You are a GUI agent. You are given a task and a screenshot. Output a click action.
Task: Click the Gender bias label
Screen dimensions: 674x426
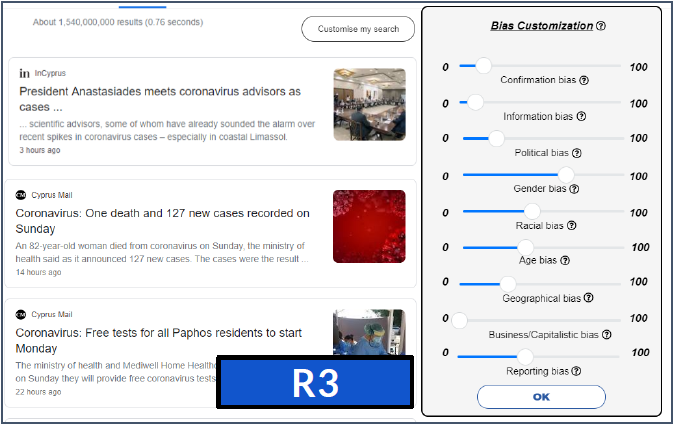click(x=540, y=189)
